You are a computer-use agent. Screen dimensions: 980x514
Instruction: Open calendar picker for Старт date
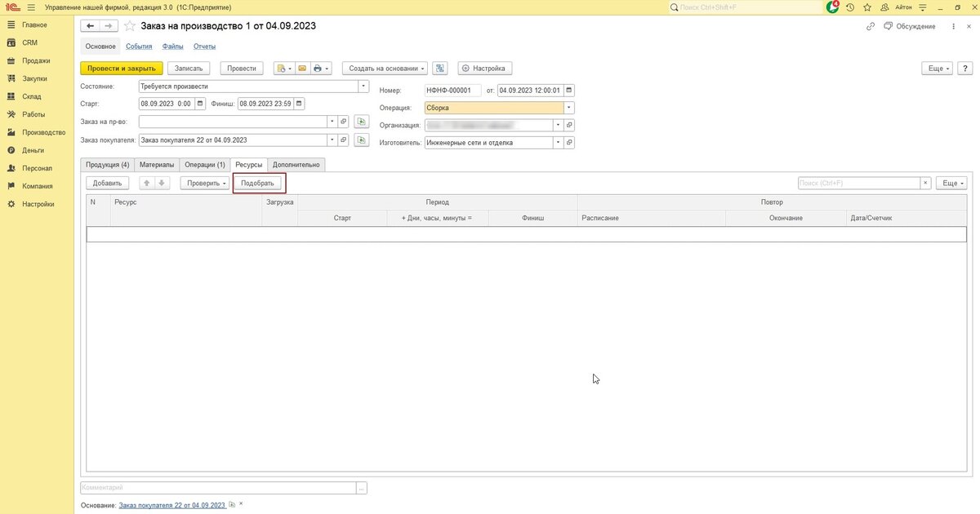click(199, 104)
